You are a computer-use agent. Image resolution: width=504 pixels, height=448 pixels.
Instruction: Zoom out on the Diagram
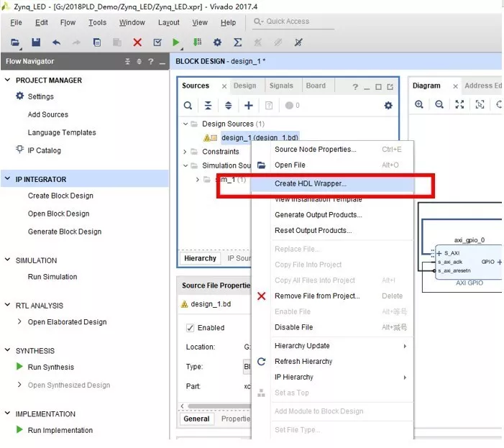pos(439,104)
